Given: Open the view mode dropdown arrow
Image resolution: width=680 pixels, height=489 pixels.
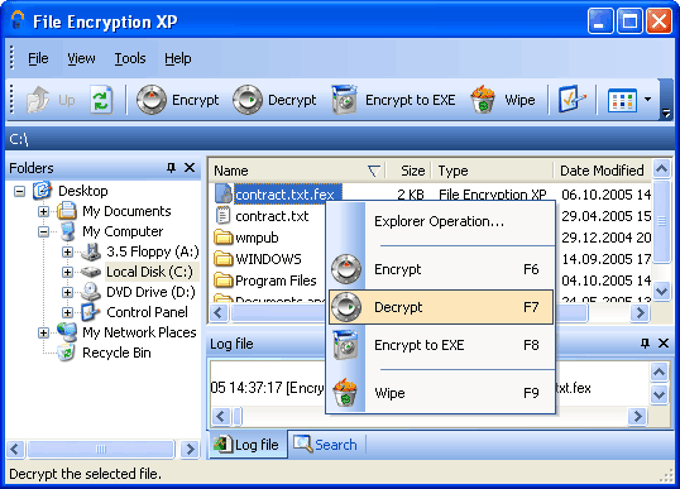Looking at the screenshot, I should point(648,100).
